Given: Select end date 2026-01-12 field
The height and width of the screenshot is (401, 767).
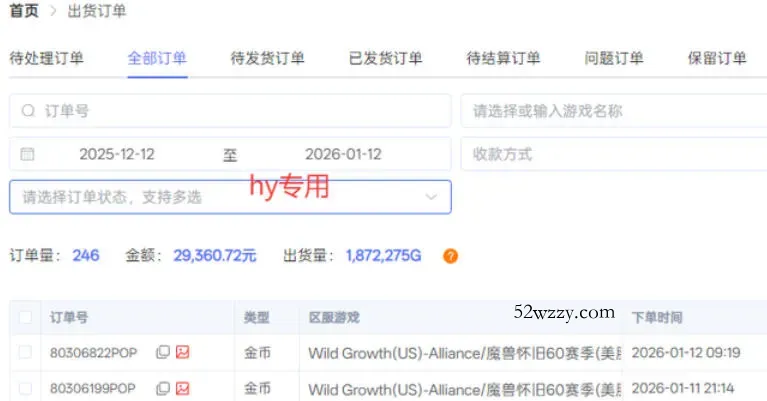Looking at the screenshot, I should point(343,154).
